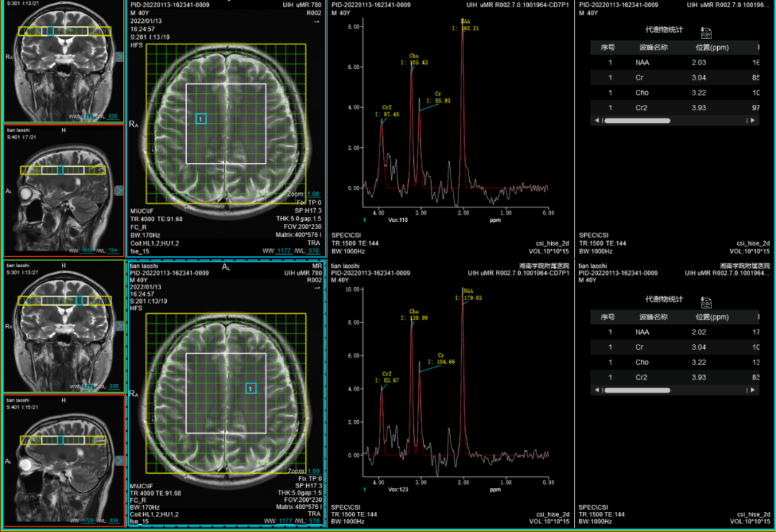Open sagittal thumbnail S:401 I:7/21
Viewport: 776px width, 532px height.
pyautogui.click(x=64, y=190)
